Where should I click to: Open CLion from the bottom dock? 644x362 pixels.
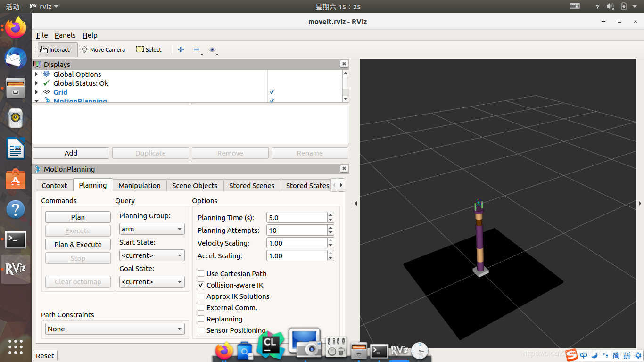pos(270,345)
